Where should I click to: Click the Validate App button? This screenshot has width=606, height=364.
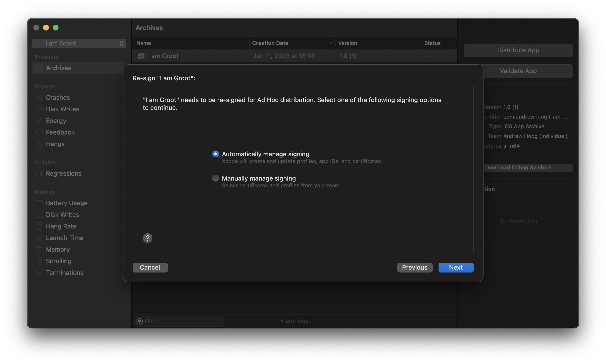[518, 71]
